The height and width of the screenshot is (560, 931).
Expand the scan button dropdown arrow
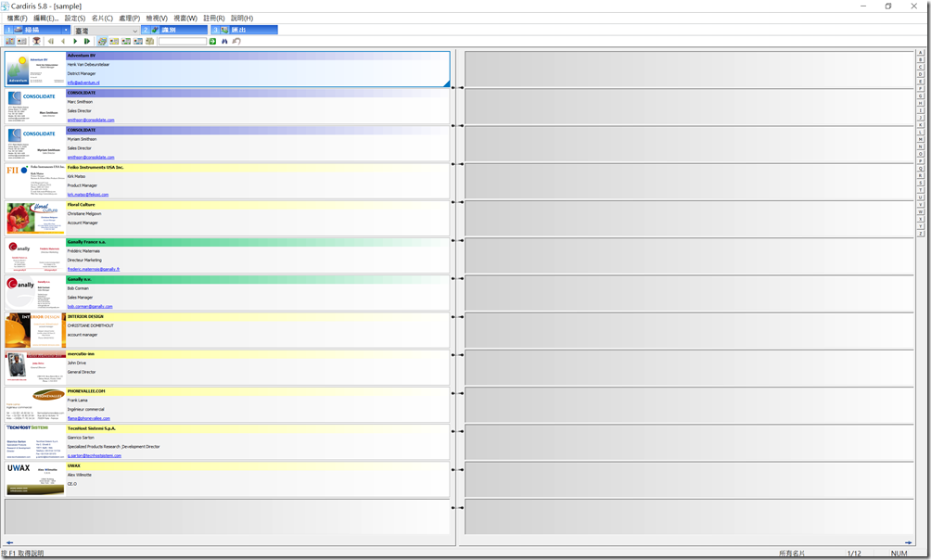click(66, 30)
